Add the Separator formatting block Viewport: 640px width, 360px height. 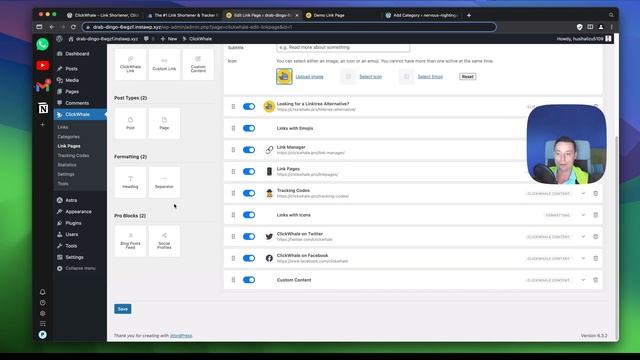(164, 182)
